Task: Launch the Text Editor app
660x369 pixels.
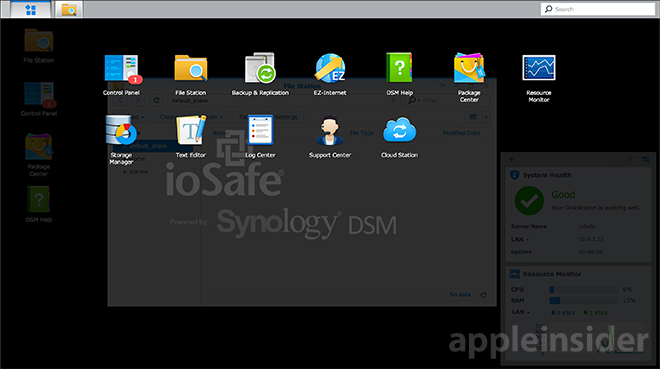Action: click(191, 137)
